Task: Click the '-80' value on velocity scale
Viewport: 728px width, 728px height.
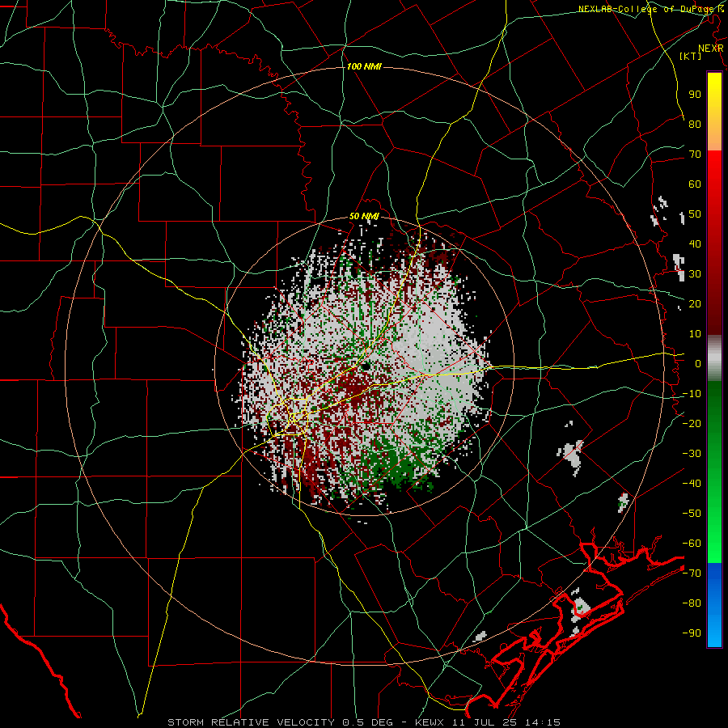Action: click(692, 603)
